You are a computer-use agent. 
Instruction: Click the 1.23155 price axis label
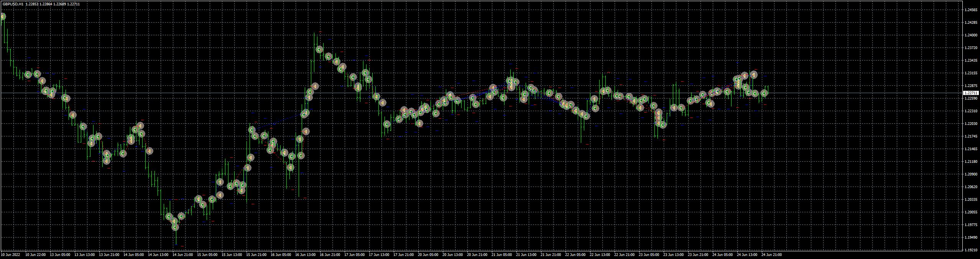tap(971, 73)
